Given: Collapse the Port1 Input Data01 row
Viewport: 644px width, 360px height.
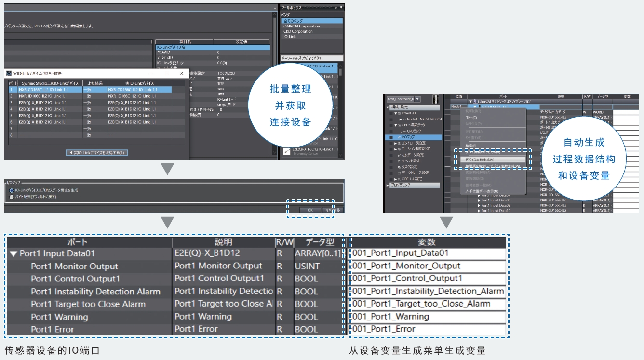Looking at the screenshot, I should click(13, 253).
